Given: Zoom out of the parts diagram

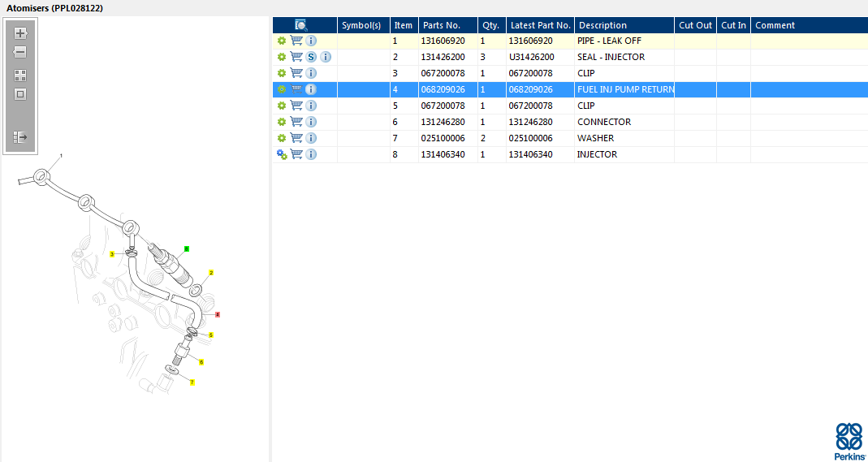Looking at the screenshot, I should [x=20, y=52].
